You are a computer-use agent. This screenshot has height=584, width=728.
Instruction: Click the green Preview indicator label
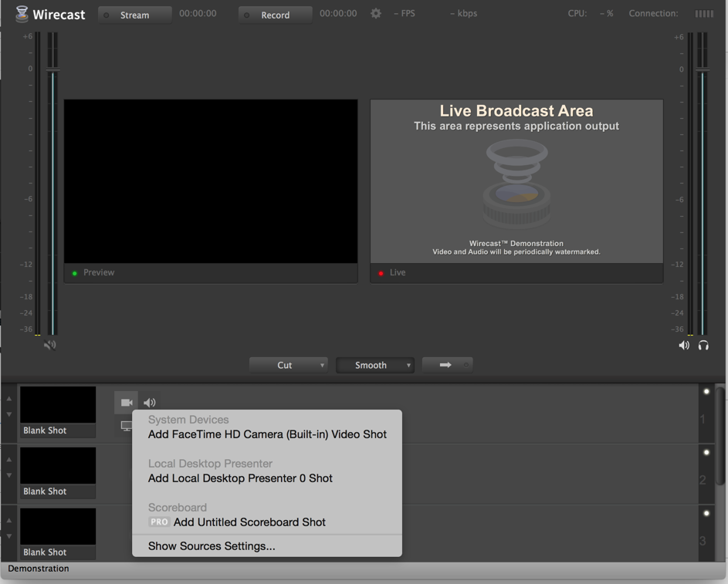pyautogui.click(x=93, y=273)
